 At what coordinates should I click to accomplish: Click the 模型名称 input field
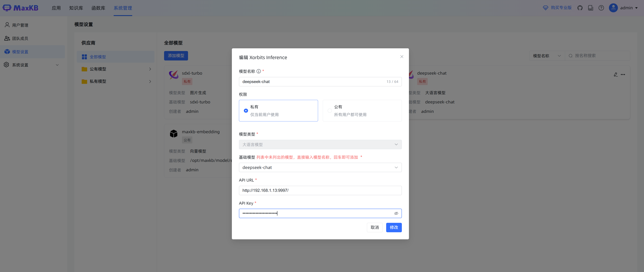[320, 82]
